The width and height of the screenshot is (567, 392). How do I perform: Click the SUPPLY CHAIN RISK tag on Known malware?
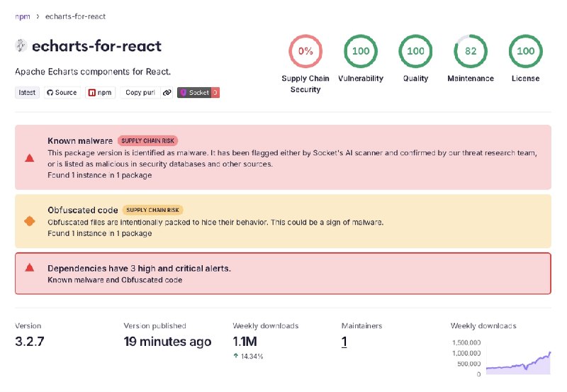tap(147, 140)
